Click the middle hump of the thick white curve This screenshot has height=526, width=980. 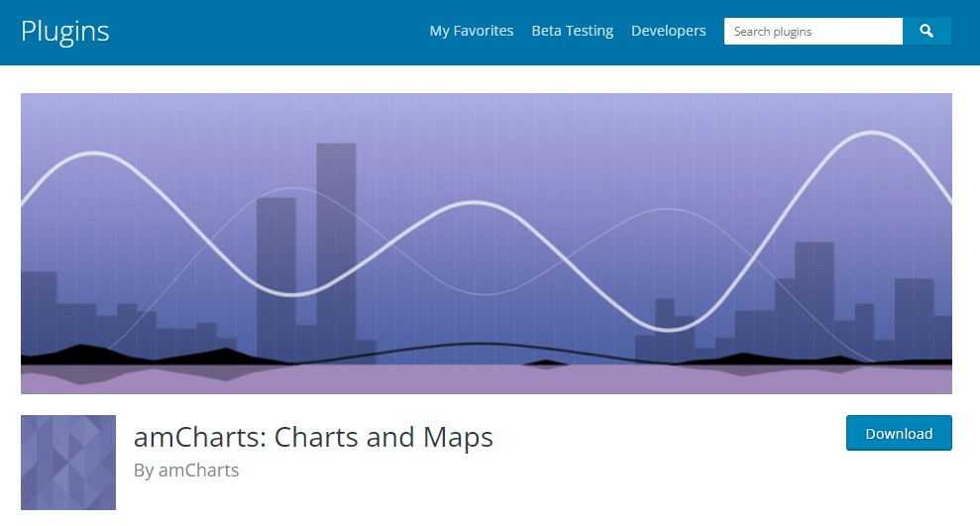tap(478, 204)
